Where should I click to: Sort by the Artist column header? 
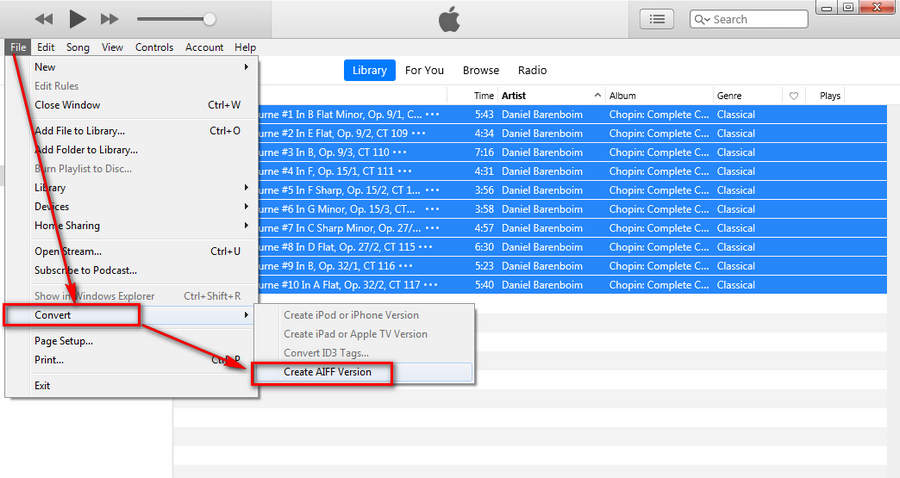(x=514, y=96)
